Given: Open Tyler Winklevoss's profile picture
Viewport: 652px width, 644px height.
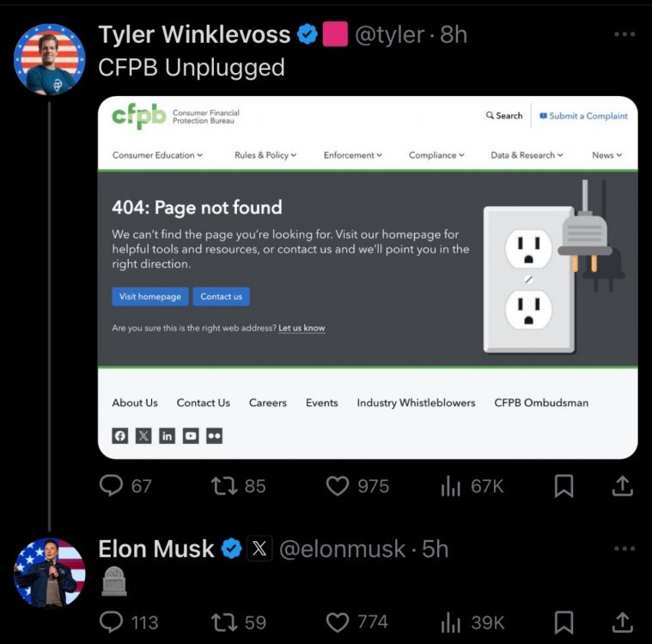Looking at the screenshot, I should 49,58.
